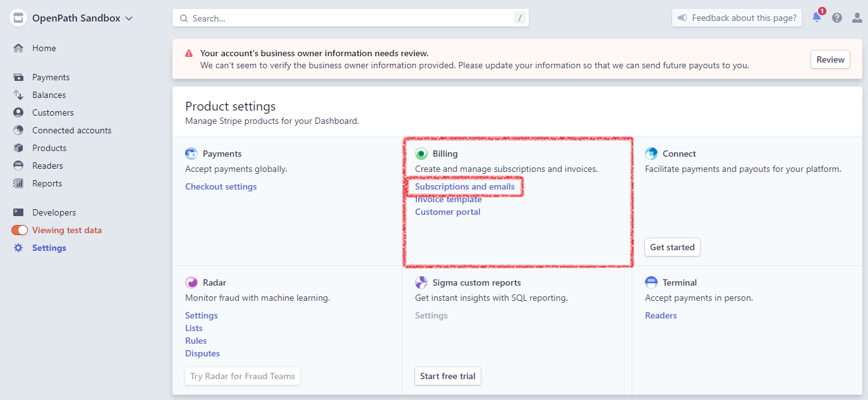Click the OpenPath Sandbox store logo icon
The width and height of the screenshot is (868, 400).
click(x=18, y=18)
